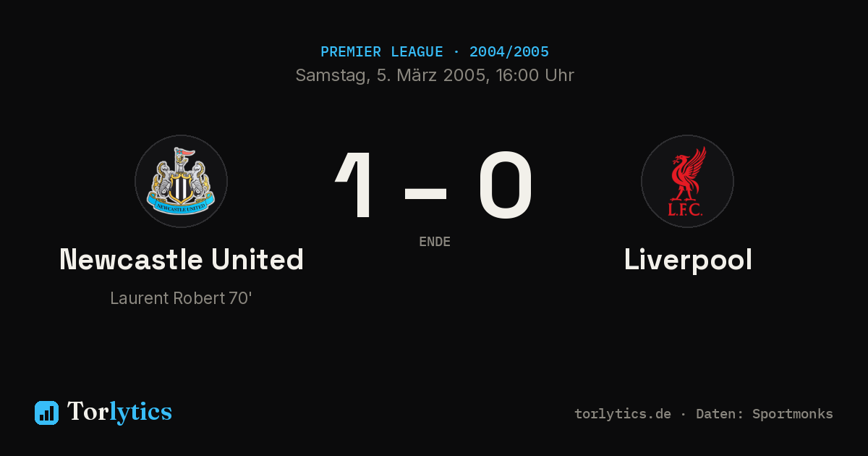Click the match date Samstag, 5. März 2005
The height and width of the screenshot is (456, 868).
pos(391,75)
